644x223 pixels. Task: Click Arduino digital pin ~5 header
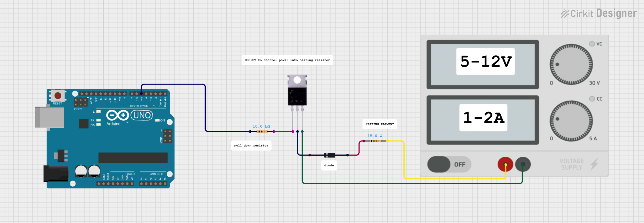(141, 94)
